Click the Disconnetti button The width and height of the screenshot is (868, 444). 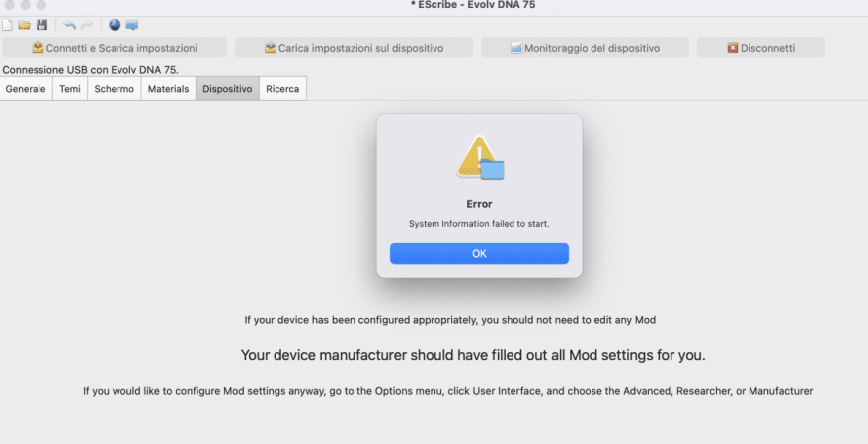tap(760, 48)
